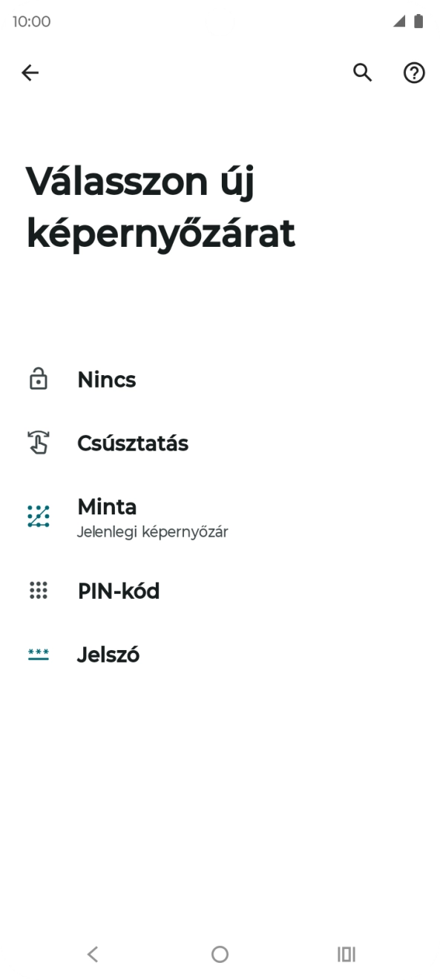This screenshot has width=440, height=980.
Task: Tap the Jelenlegi képernyőzár subtitle under Minta
Action: [x=154, y=531]
